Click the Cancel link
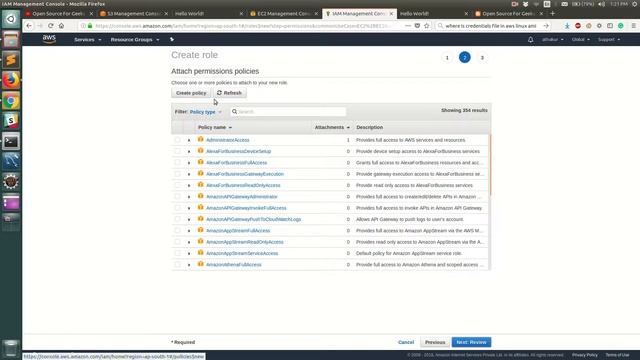 [406, 342]
